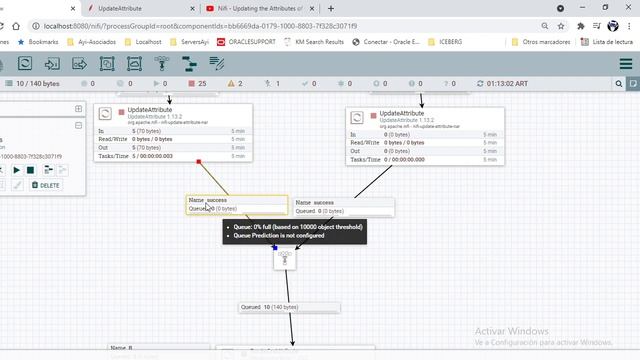Click the browser home button
This screenshot has width=640, height=360.
(x=16, y=26)
